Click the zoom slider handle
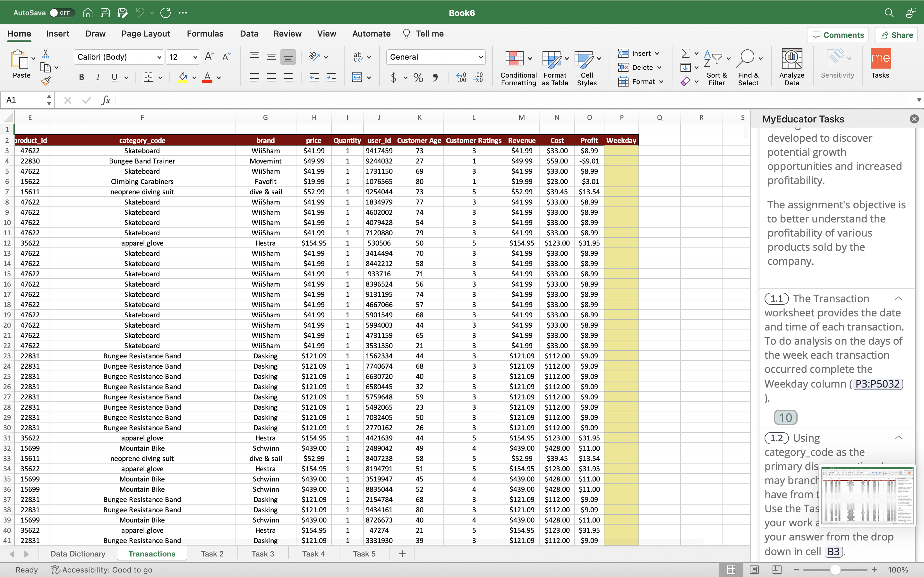 click(x=835, y=569)
